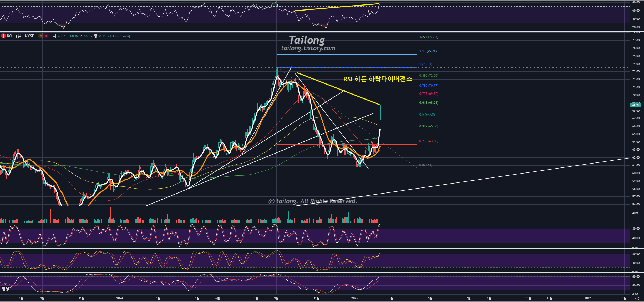Click the 2025 label on time axis
The image size is (644, 302).
pyautogui.click(x=354, y=298)
